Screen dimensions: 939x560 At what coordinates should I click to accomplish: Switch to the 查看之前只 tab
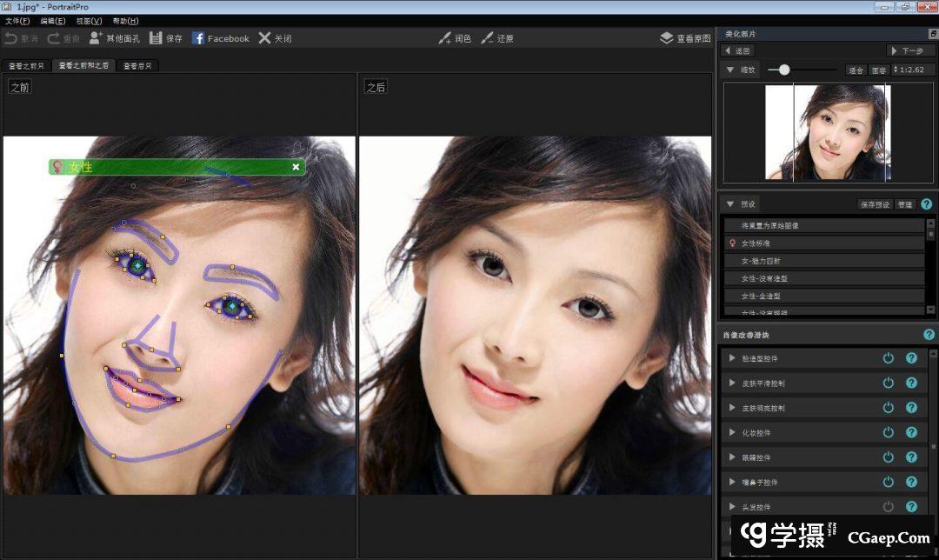pyautogui.click(x=26, y=66)
